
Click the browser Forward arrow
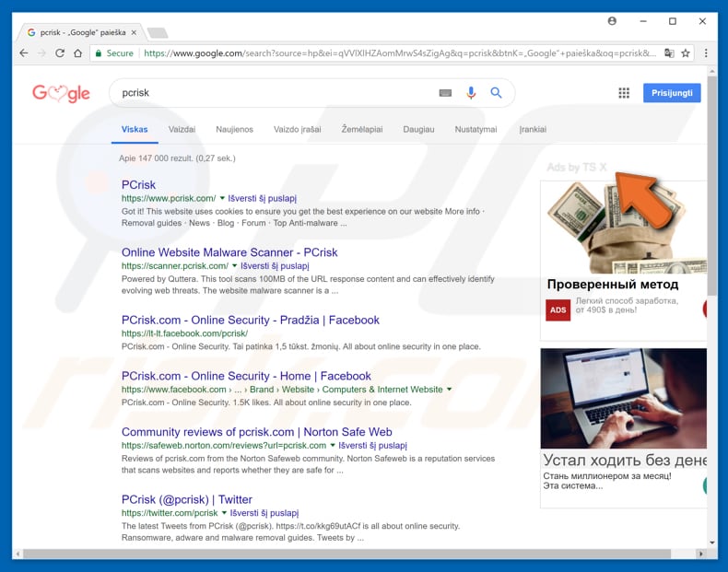[41, 53]
